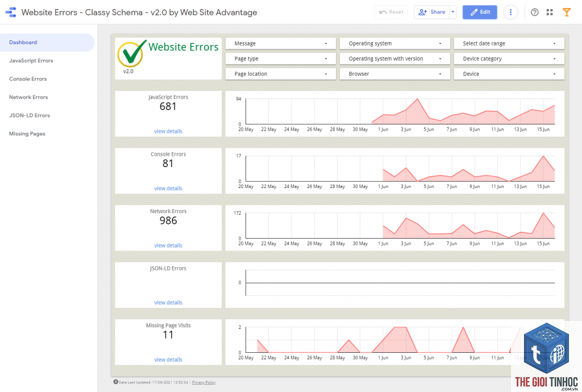View details for JSON-LD Errors

[168, 303]
